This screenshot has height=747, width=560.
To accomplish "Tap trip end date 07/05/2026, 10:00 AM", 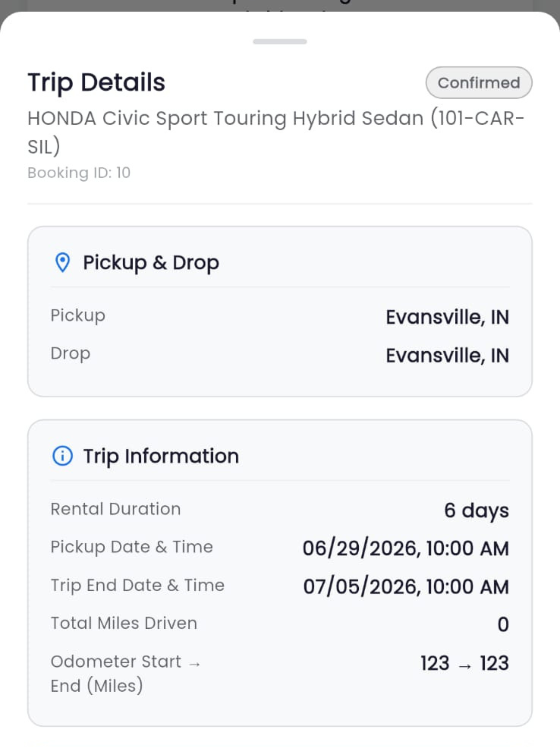I will [406, 587].
